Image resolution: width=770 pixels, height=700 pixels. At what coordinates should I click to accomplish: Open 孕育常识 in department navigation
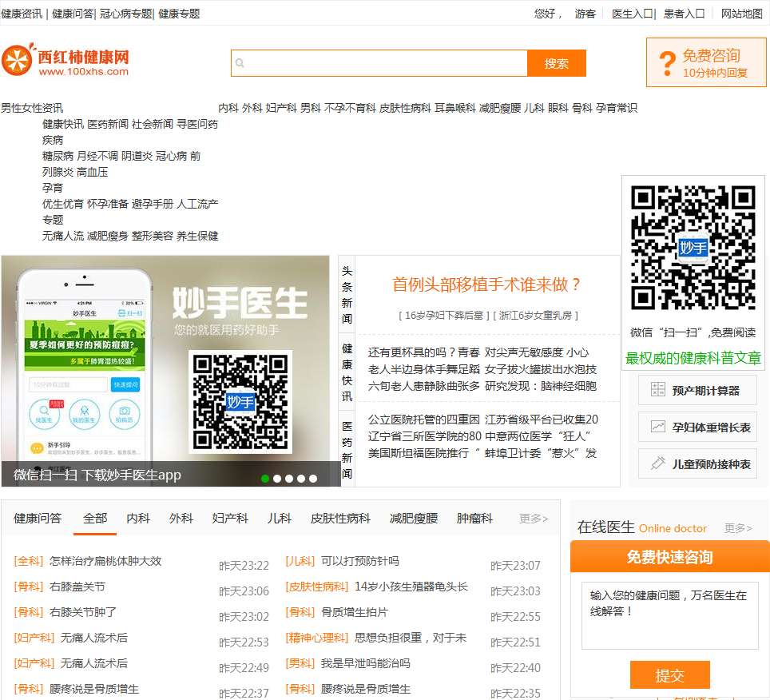(617, 108)
